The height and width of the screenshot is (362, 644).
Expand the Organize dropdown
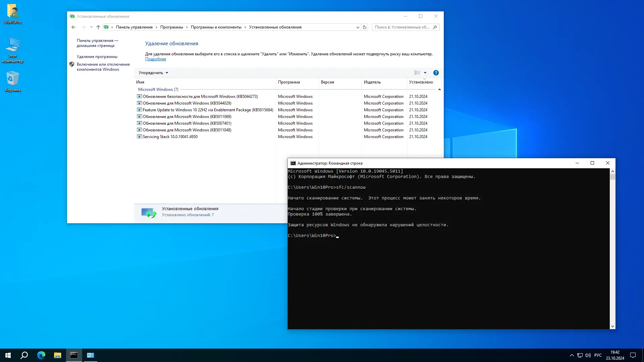153,73
